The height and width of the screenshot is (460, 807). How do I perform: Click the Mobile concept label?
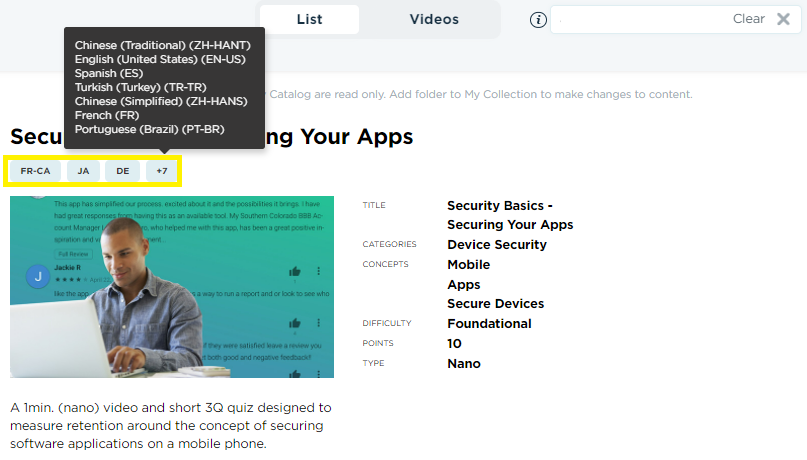(x=468, y=264)
